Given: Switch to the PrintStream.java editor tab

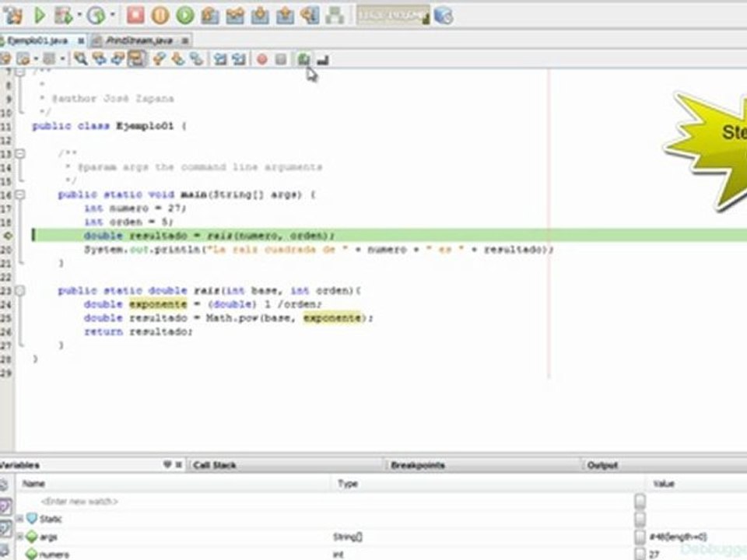Looking at the screenshot, I should pos(139,40).
